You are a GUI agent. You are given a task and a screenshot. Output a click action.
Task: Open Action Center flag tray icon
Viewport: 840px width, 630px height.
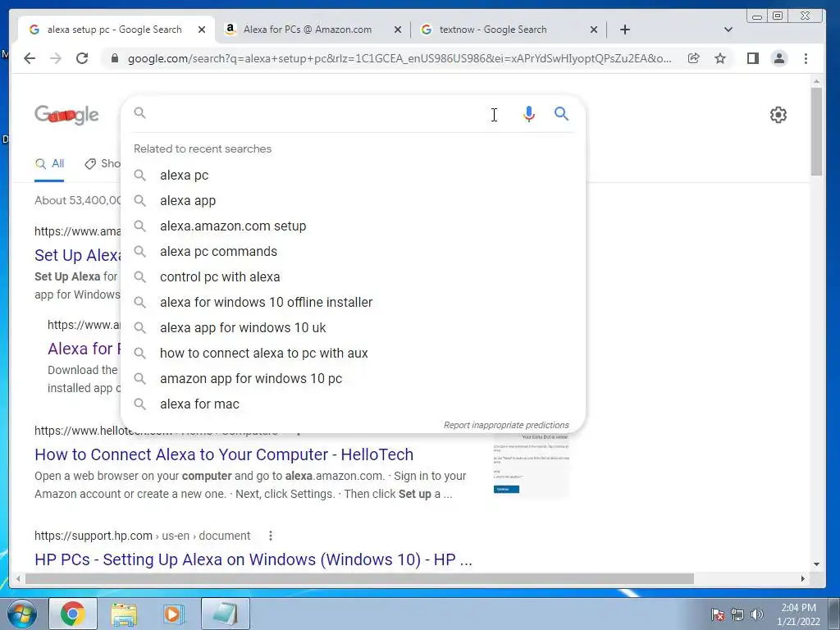pos(718,614)
